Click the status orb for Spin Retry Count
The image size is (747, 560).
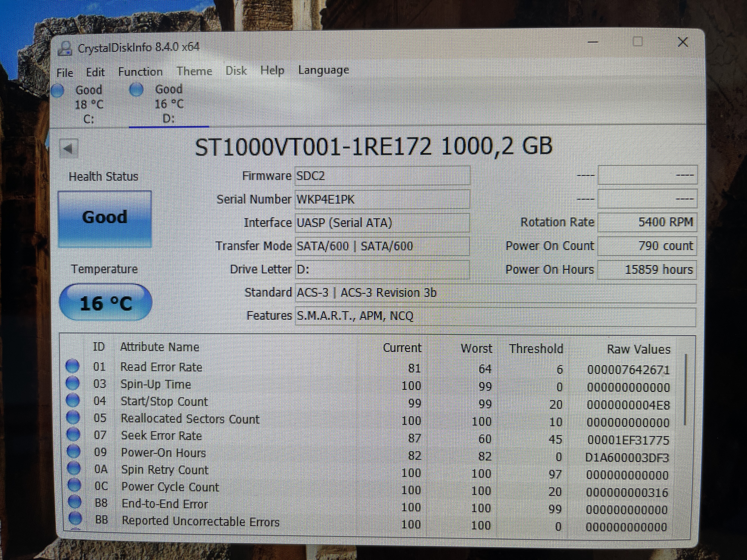click(74, 468)
